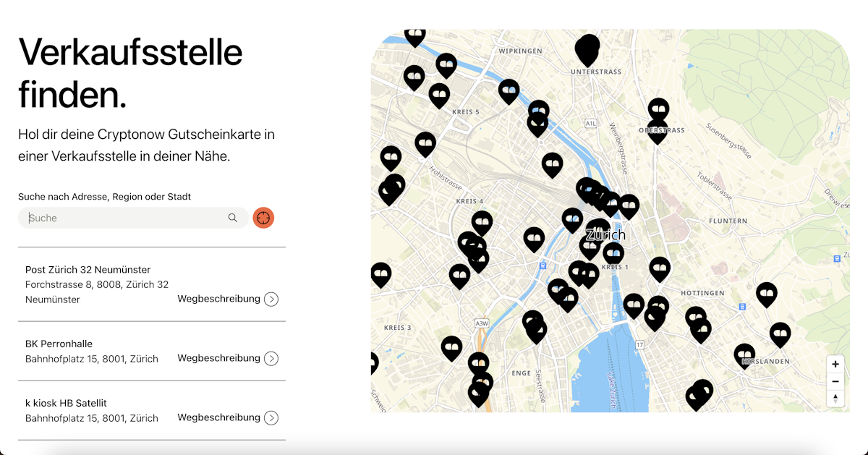Select the marker partly cut off at map's top edge
This screenshot has width=868, height=455.
click(414, 36)
